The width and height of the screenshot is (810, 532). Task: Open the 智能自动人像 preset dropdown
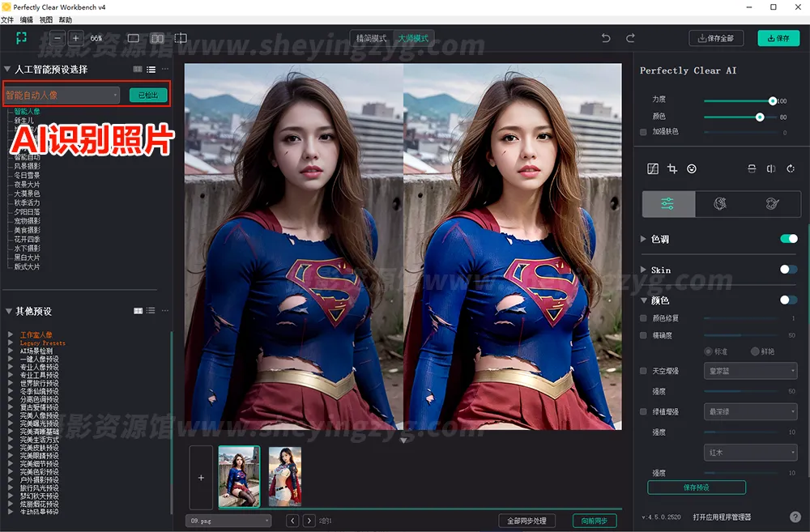[62, 95]
